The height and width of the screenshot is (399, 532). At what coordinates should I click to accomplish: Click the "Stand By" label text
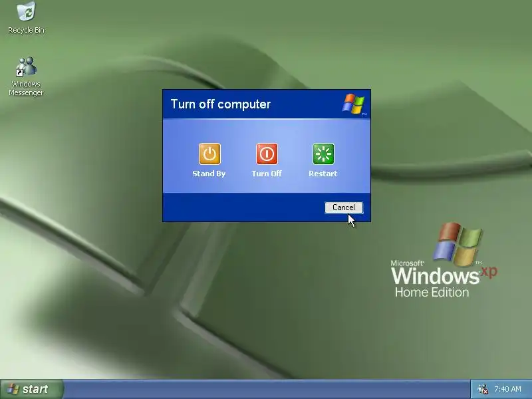pyautogui.click(x=209, y=174)
